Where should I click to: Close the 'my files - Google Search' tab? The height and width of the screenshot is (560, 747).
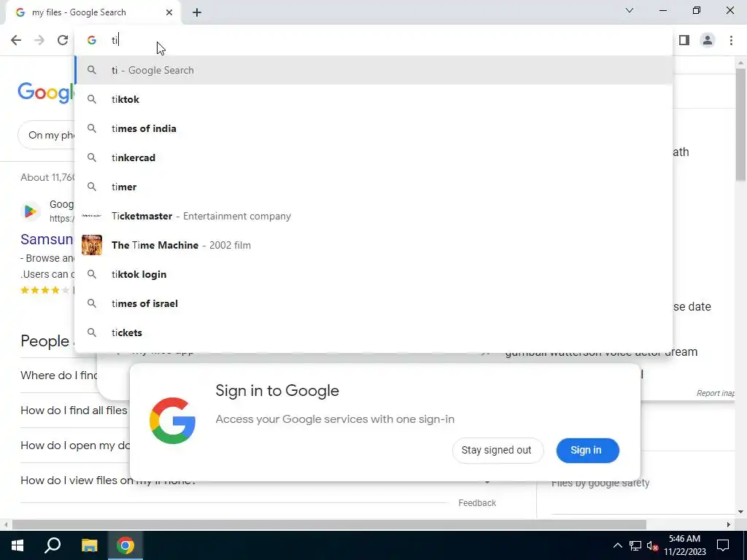(x=169, y=12)
